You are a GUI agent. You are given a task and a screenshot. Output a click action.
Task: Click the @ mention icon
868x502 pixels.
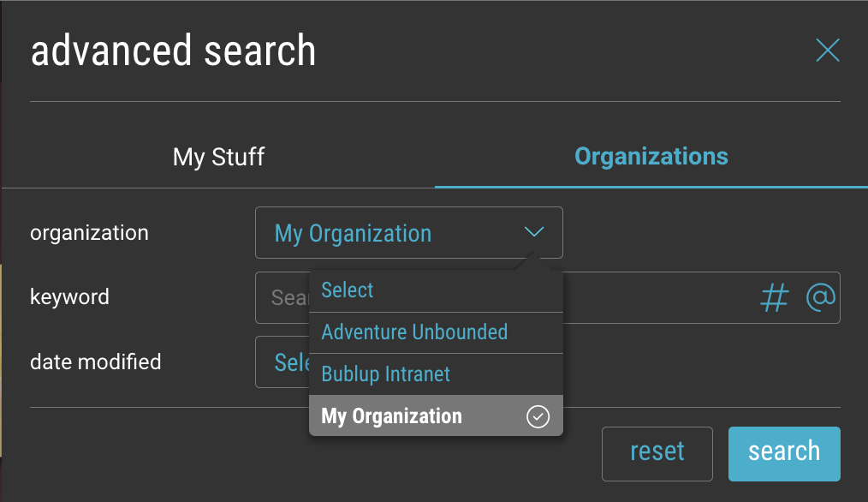(820, 297)
